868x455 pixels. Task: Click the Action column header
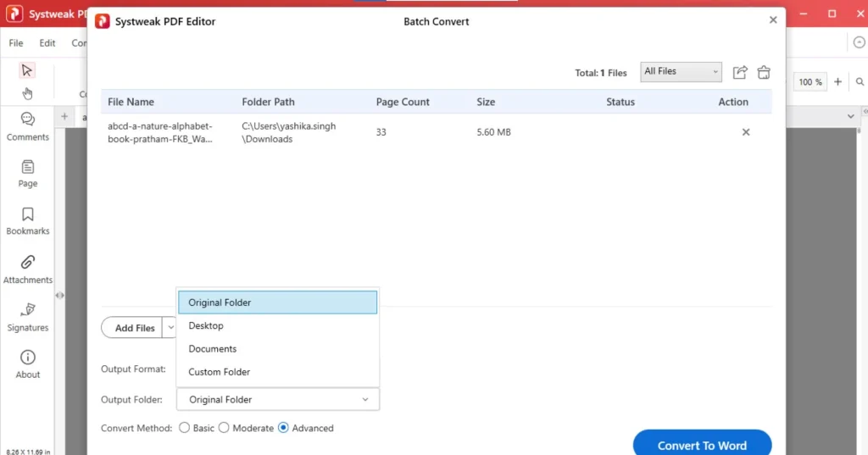(x=733, y=102)
